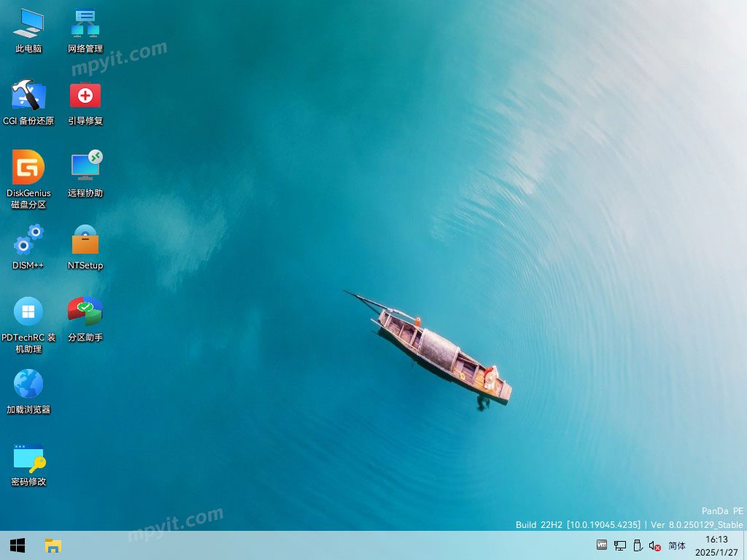
Task: Click the vm tray icon
Action: coord(602,545)
